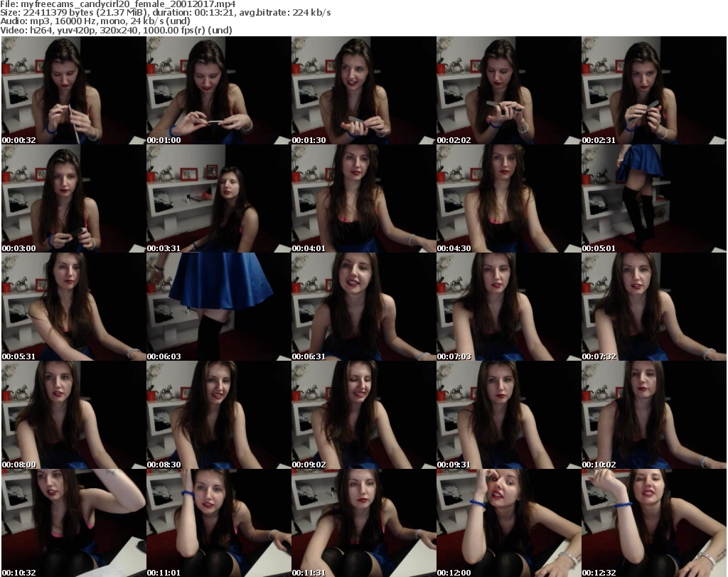Select the thumbnail at 00:03:00
Image resolution: width=728 pixels, height=577 pixels.
74,198
